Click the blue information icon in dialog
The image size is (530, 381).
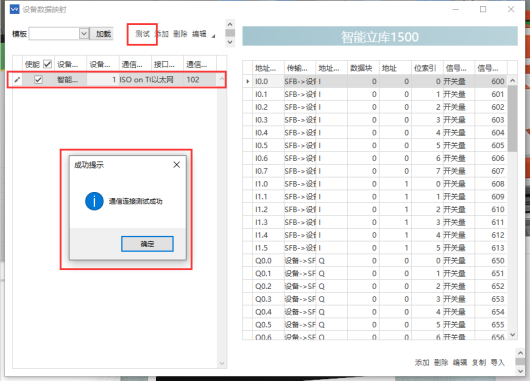[x=94, y=201]
